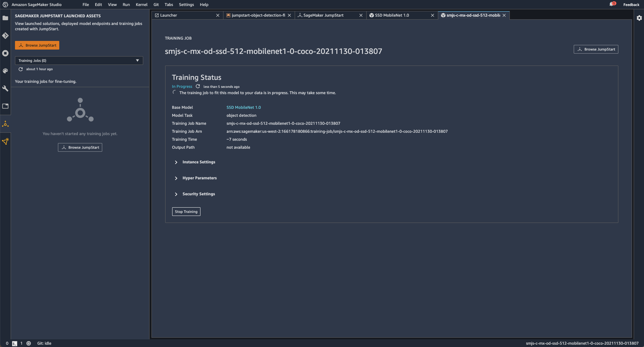This screenshot has width=644, height=347.
Task: Close the Launcher tab
Action: [x=218, y=15]
